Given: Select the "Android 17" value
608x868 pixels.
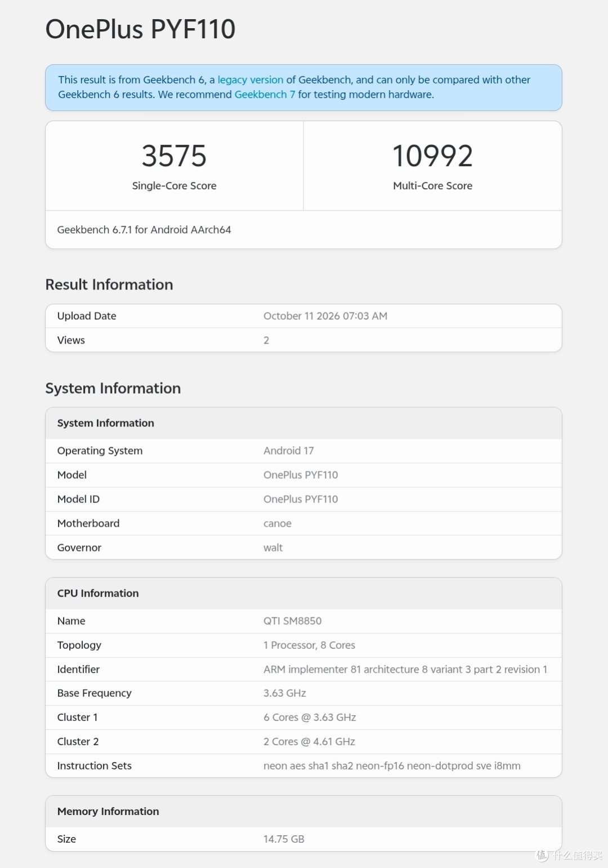Looking at the screenshot, I should pos(289,451).
